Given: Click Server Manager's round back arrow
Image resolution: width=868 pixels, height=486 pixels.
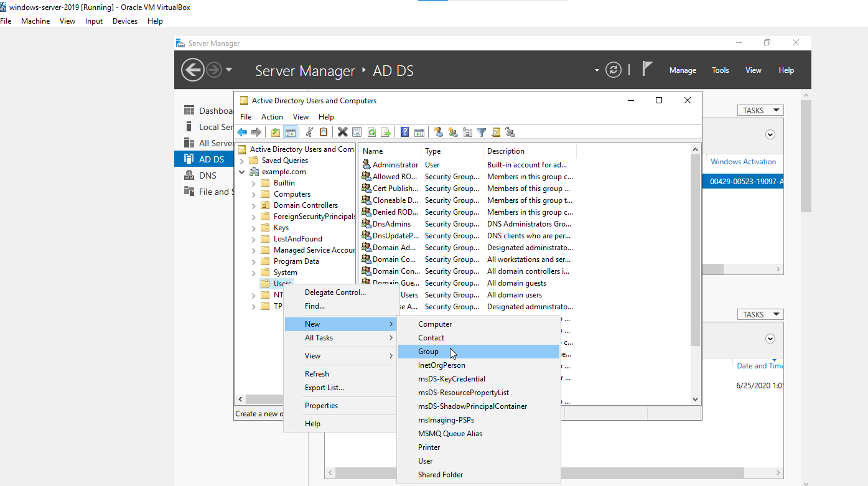Looking at the screenshot, I should click(x=193, y=70).
